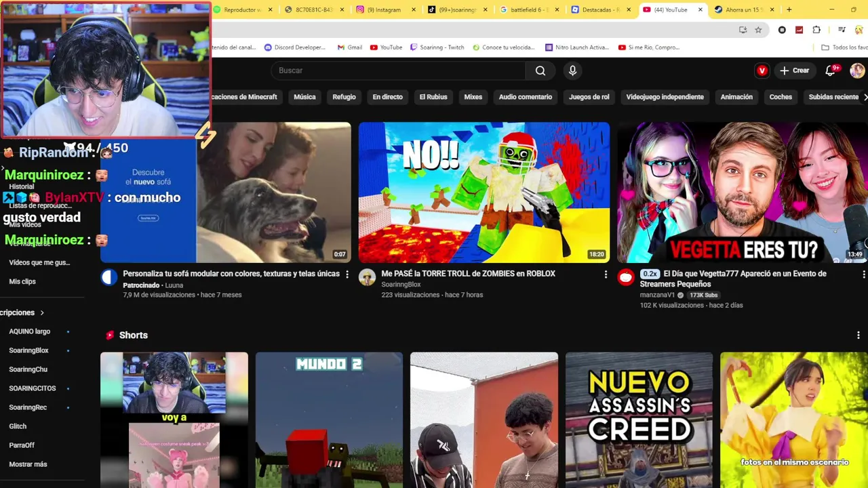
Task: Expand subscriptions with Mostrar más
Action: pos(28,464)
